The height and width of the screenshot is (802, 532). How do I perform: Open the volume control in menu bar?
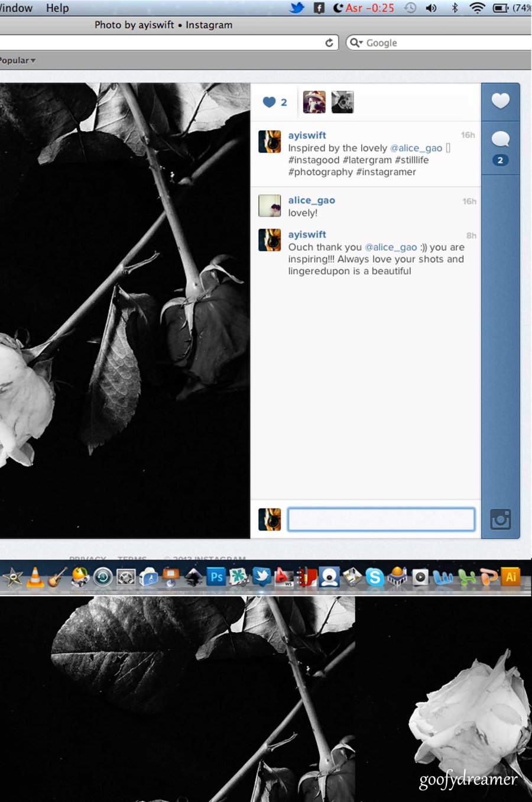(432, 8)
